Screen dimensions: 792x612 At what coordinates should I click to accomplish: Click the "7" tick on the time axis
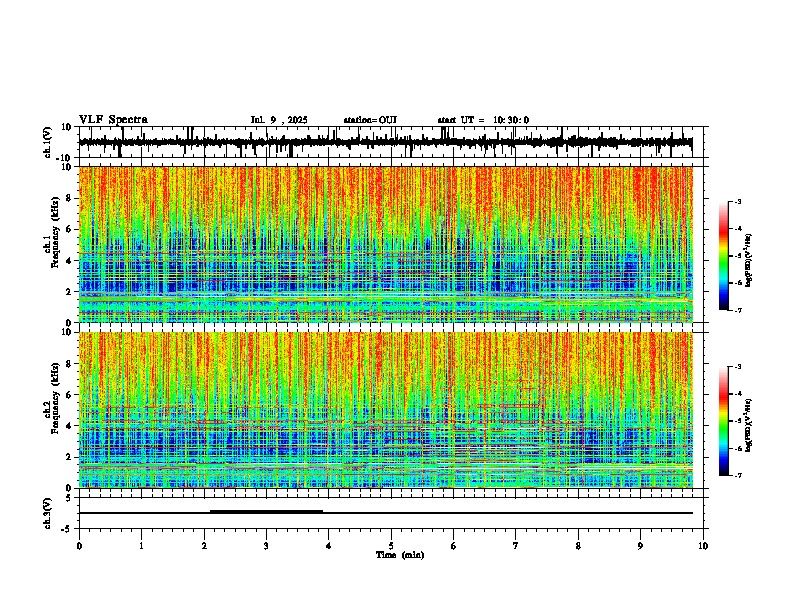click(516, 546)
